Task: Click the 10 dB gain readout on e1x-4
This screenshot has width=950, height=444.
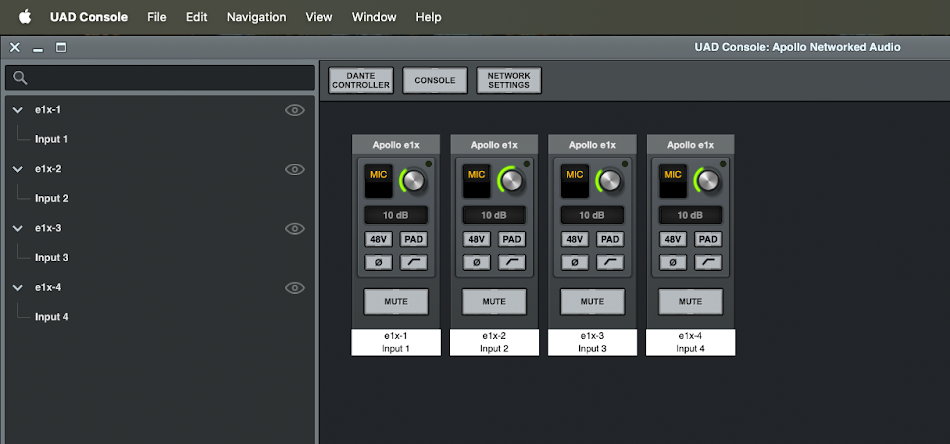Action: point(691,215)
